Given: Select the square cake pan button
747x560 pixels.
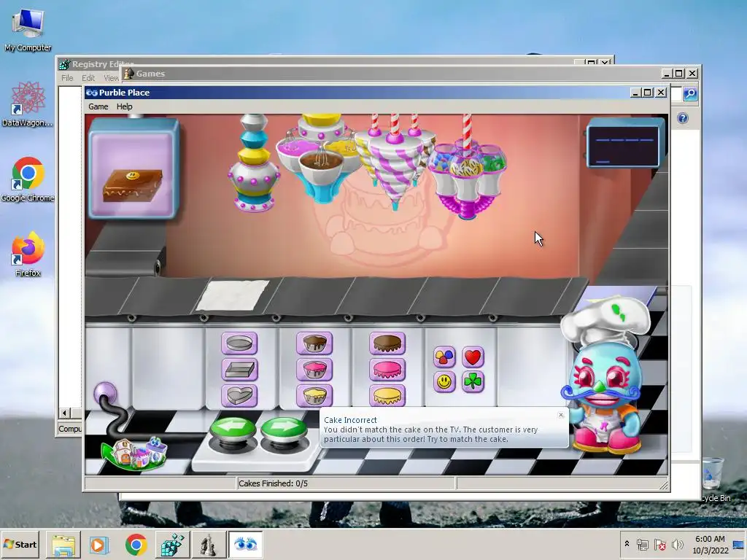Looking at the screenshot, I should pyautogui.click(x=239, y=369).
